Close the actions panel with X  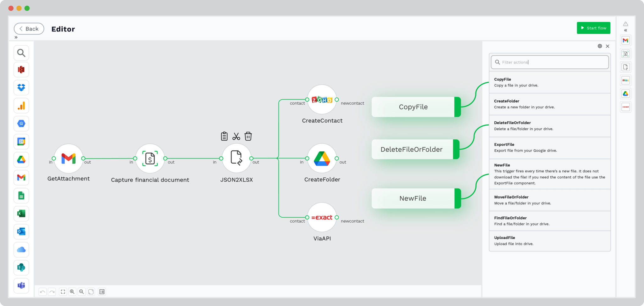(608, 46)
